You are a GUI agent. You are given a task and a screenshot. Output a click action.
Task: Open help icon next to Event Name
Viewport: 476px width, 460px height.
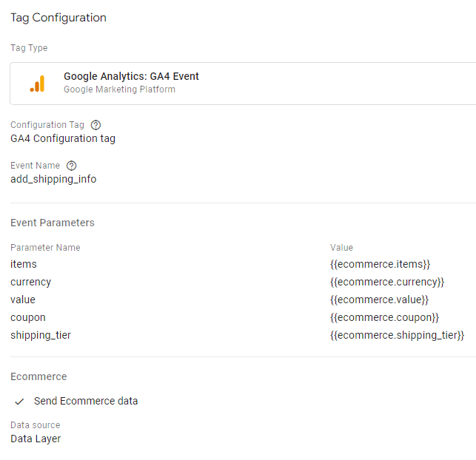(72, 166)
